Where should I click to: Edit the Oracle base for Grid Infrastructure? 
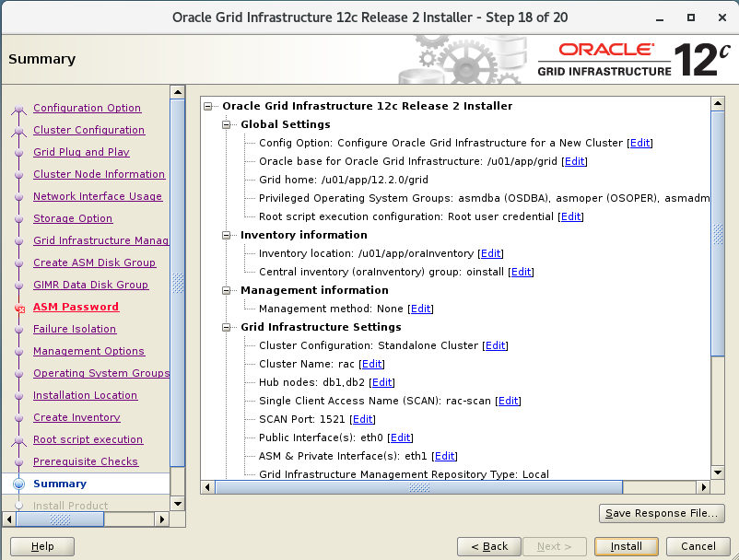click(574, 161)
